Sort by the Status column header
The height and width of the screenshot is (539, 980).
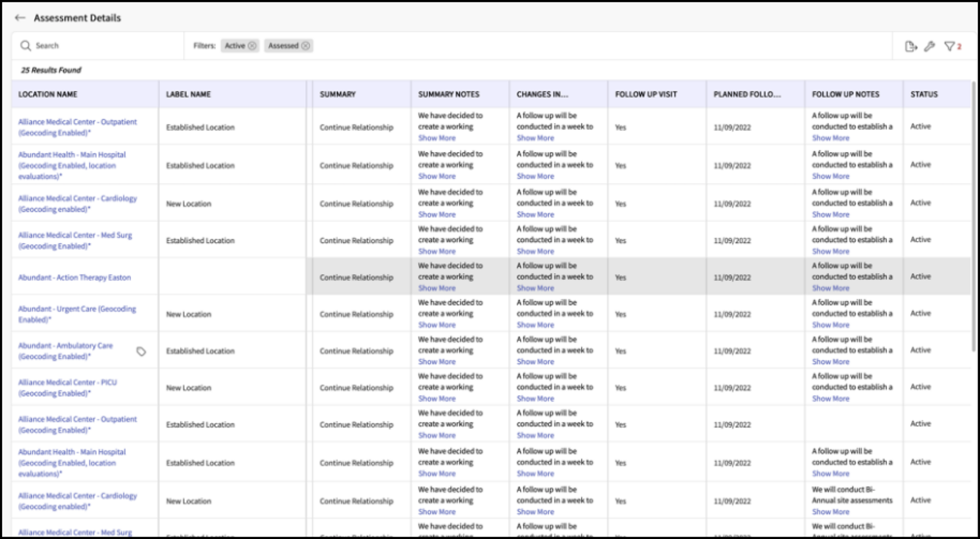point(924,94)
